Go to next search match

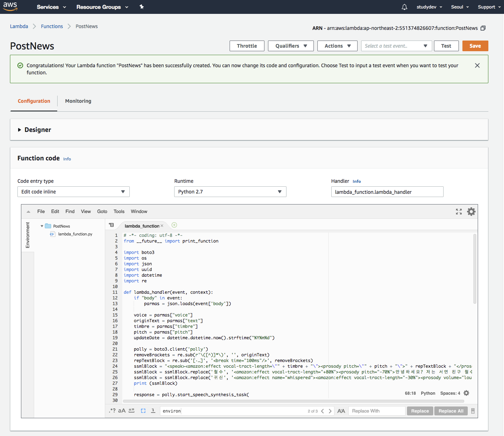330,411
